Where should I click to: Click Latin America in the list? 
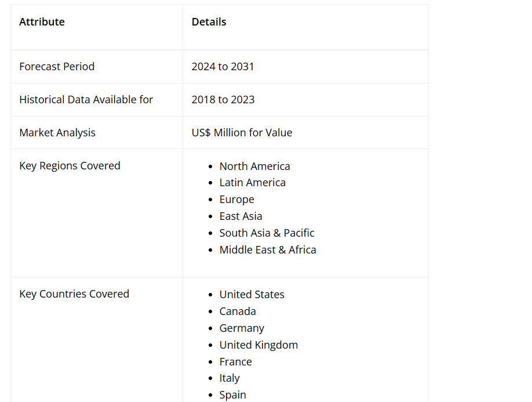pos(252,183)
